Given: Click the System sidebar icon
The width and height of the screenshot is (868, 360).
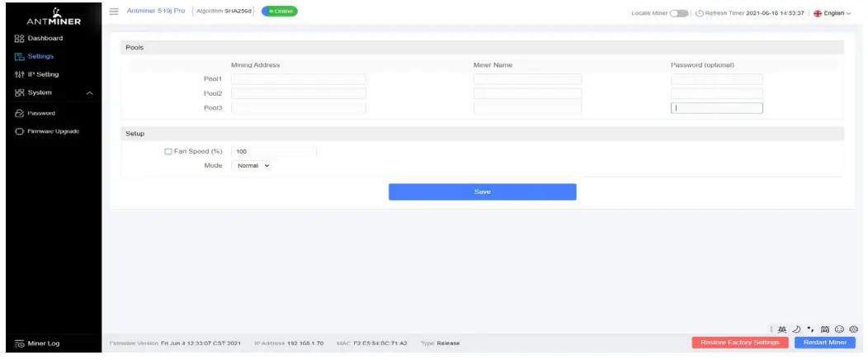Looking at the screenshot, I should tap(19, 92).
